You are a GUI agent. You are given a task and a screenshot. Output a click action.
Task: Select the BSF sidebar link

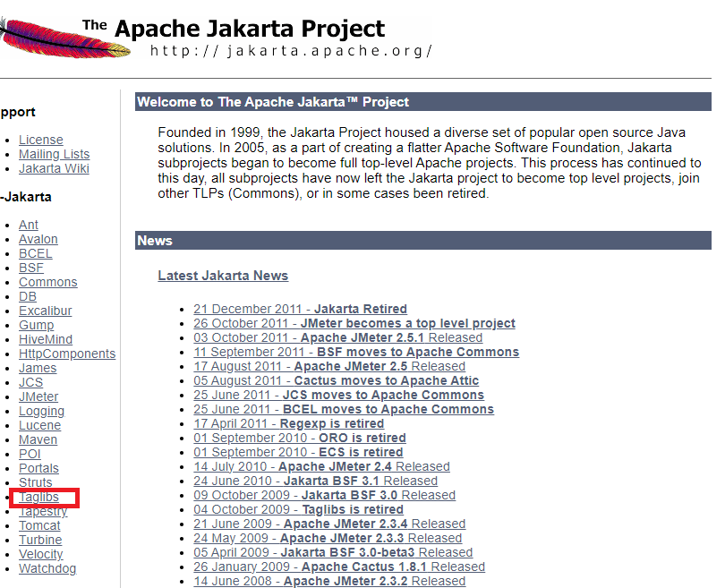point(31,268)
